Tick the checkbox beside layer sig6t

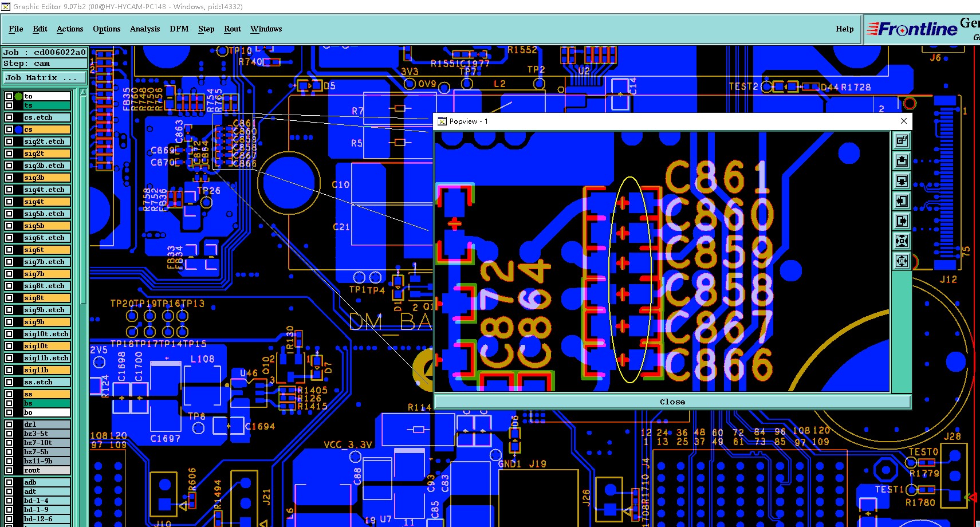click(9, 250)
